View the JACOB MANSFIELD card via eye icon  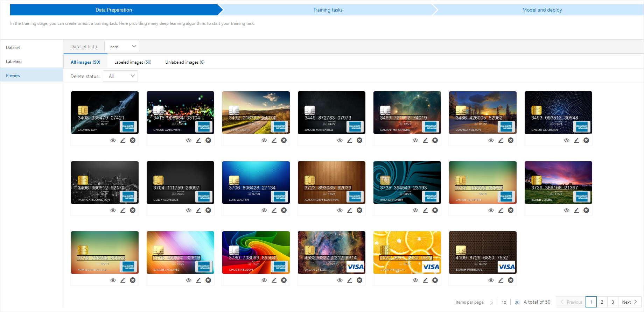tap(340, 140)
